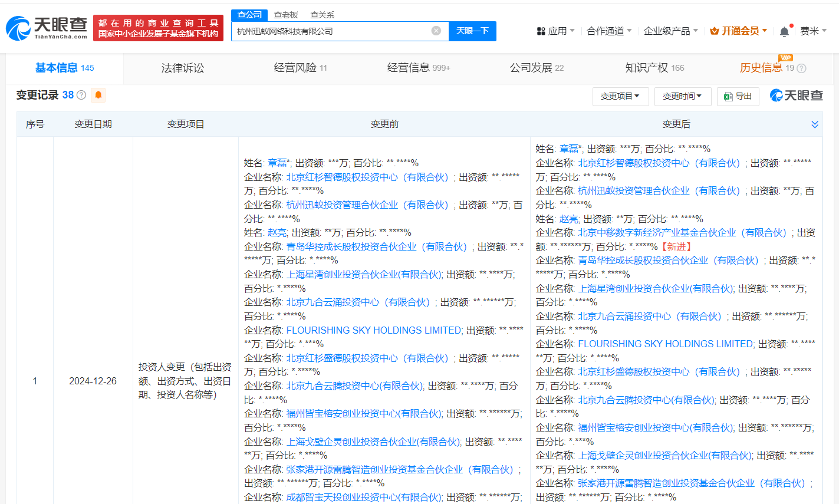Click the 天眼一下 search button
Image resolution: width=839 pixels, height=504 pixels.
click(x=472, y=31)
